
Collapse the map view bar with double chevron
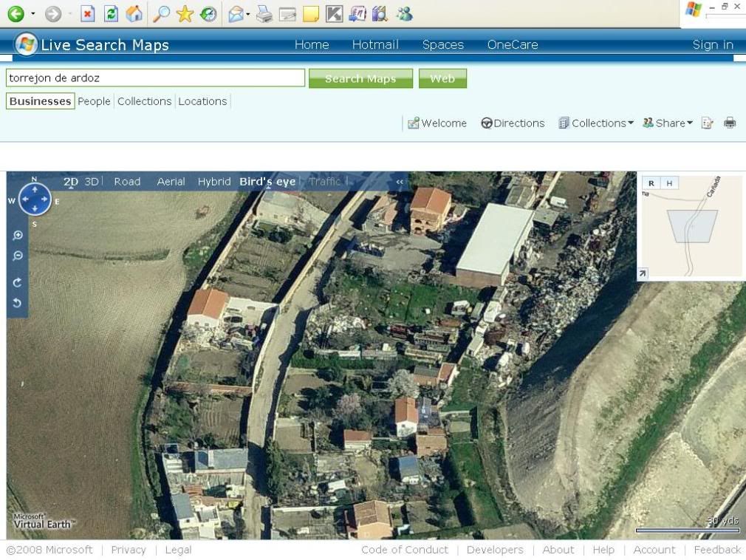[400, 182]
